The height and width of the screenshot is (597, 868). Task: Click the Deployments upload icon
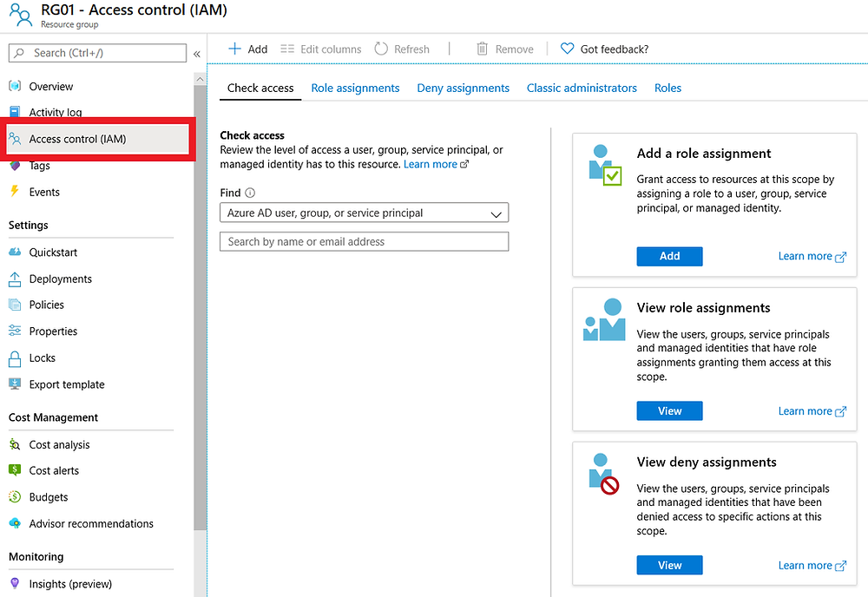click(x=15, y=279)
